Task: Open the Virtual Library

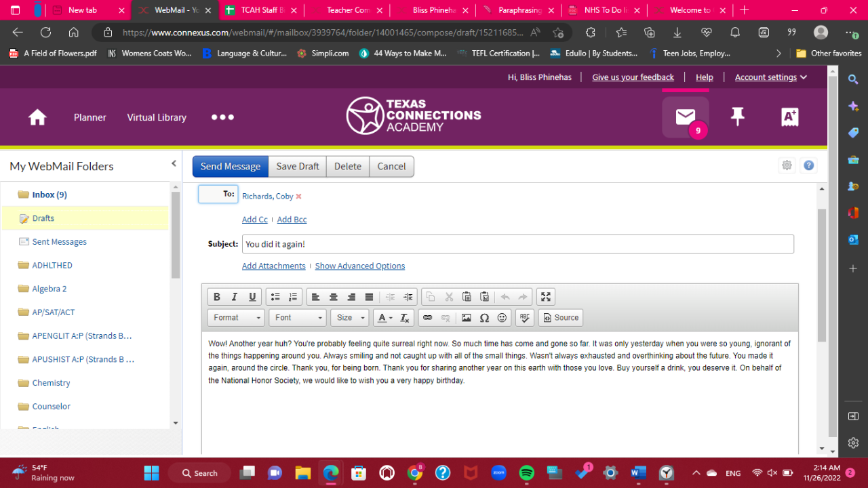Action: tap(157, 117)
